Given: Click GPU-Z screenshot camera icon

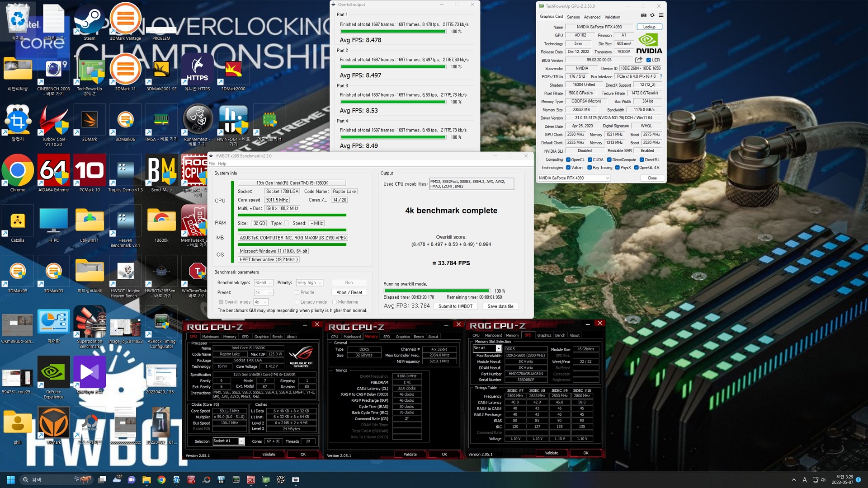Looking at the screenshot, I should (x=644, y=15).
